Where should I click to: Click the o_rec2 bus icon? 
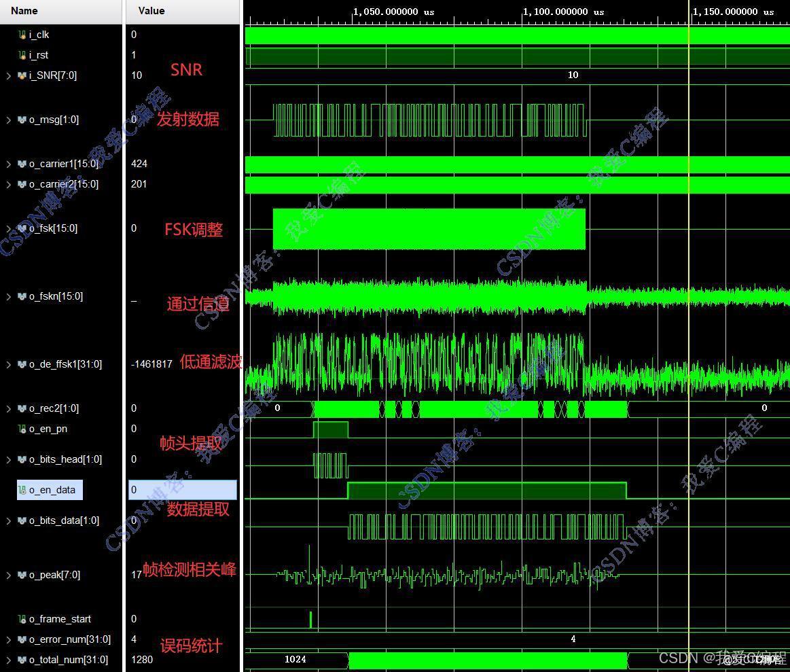[x=22, y=408]
